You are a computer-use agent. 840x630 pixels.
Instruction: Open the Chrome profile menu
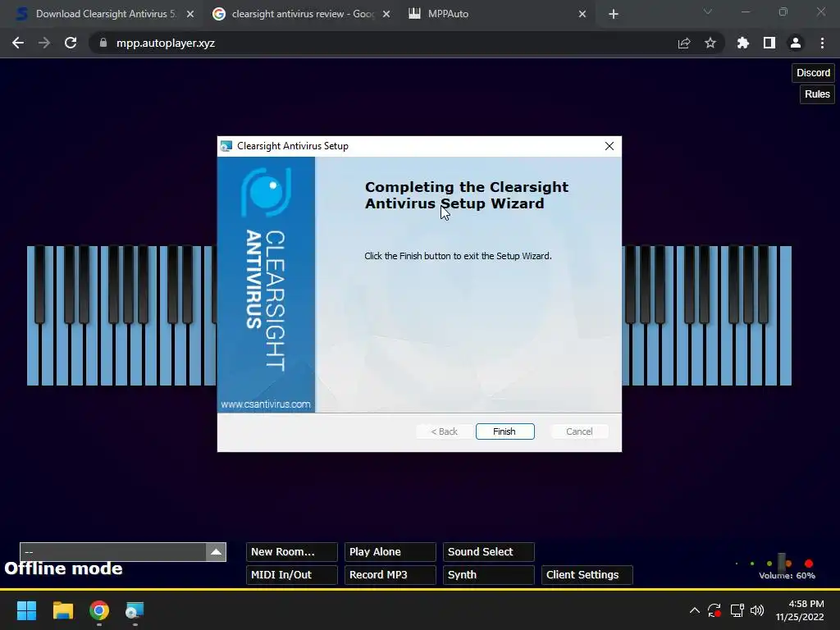pyautogui.click(x=796, y=43)
